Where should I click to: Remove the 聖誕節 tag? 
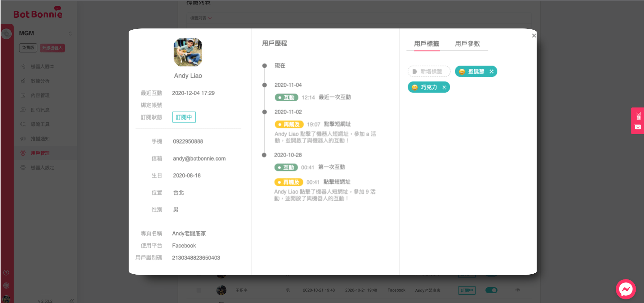tap(491, 72)
